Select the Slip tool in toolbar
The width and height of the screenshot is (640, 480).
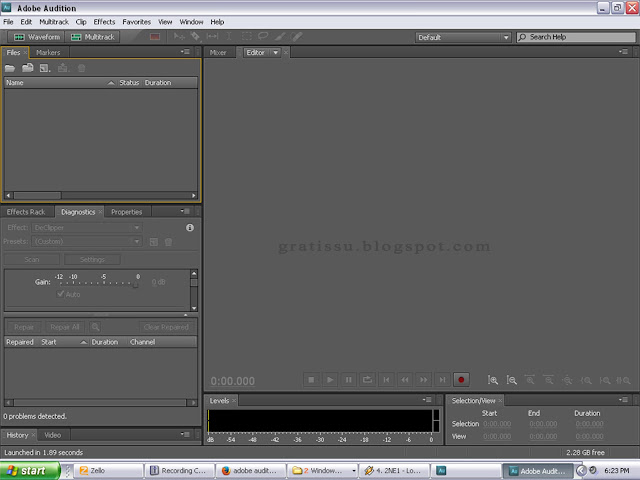[x=212, y=37]
